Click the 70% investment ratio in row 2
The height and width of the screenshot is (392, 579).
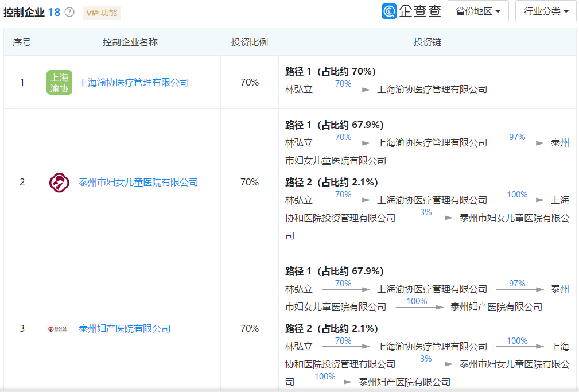click(x=249, y=182)
